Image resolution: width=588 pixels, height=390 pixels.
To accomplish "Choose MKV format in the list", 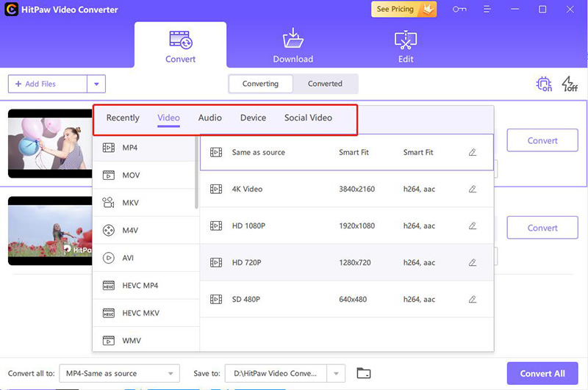I will pyautogui.click(x=146, y=203).
